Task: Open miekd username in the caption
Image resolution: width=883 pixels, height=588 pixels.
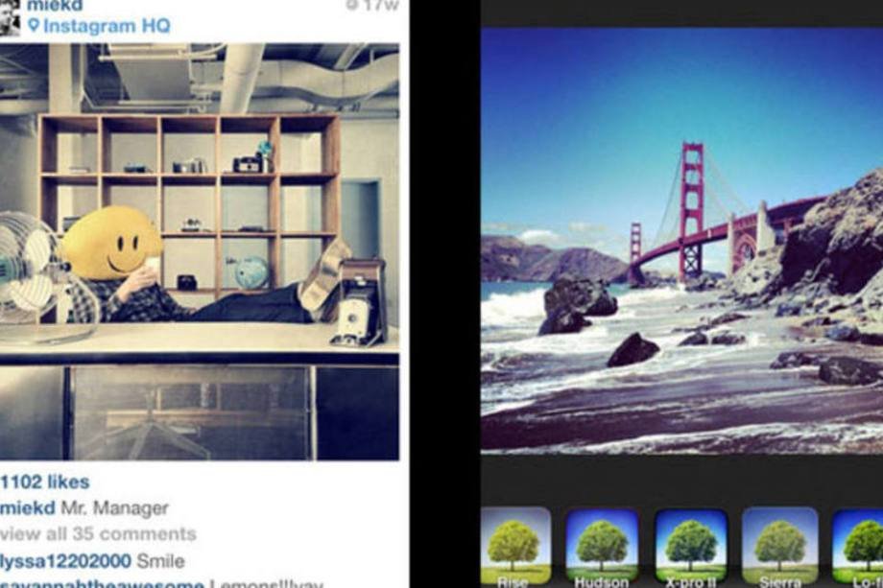Action: (28, 508)
